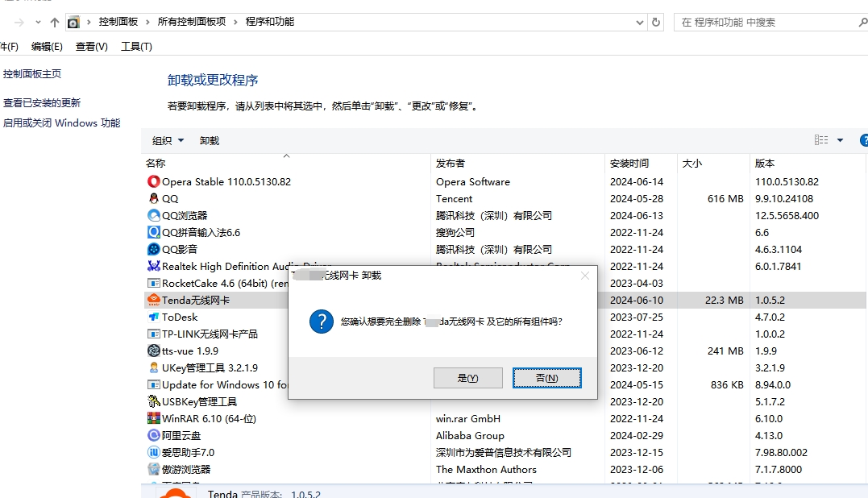This screenshot has width=868, height=498.
Task: Click publisher Tencent cell
Action: coord(454,198)
